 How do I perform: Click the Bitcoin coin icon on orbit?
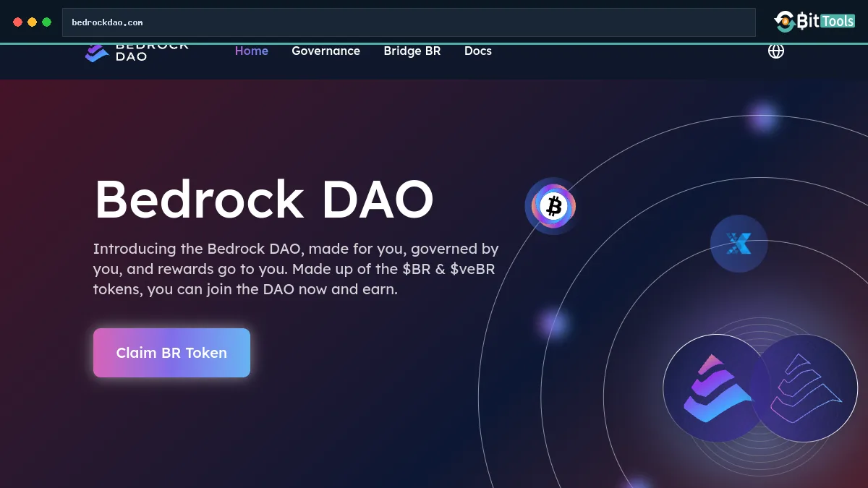point(554,207)
